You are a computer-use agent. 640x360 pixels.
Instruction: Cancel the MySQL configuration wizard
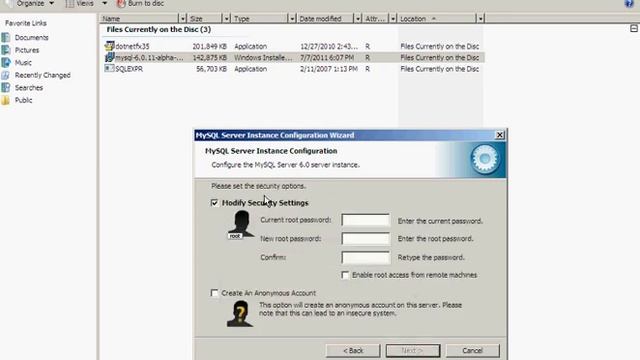[x=472, y=351]
